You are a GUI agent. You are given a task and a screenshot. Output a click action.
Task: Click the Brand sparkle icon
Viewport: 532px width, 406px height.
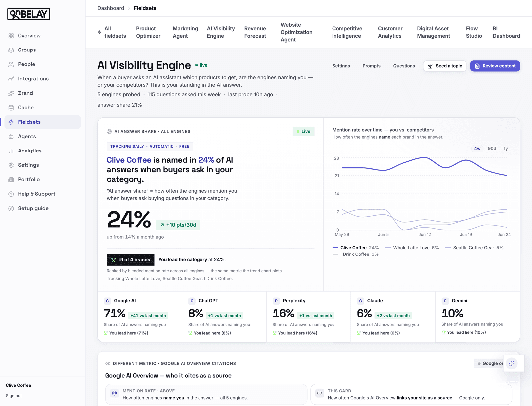(11, 93)
